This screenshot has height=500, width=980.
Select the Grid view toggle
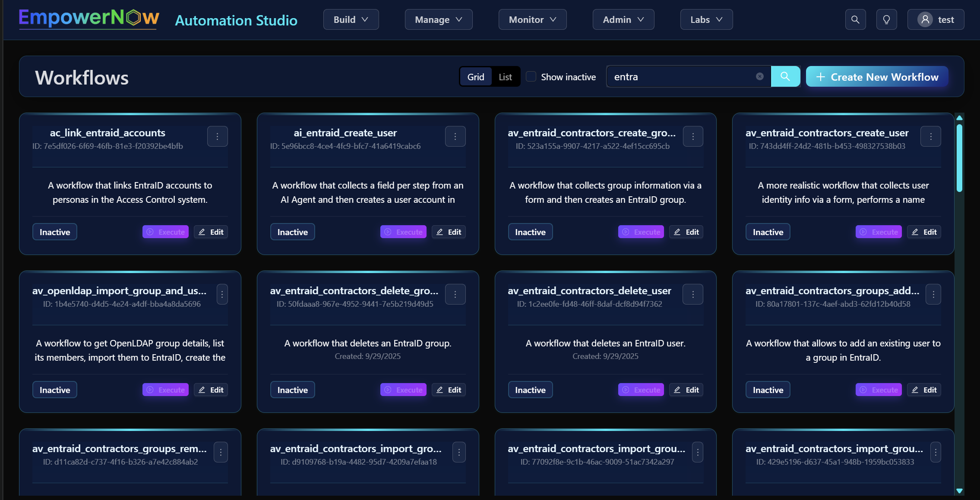pyautogui.click(x=476, y=76)
